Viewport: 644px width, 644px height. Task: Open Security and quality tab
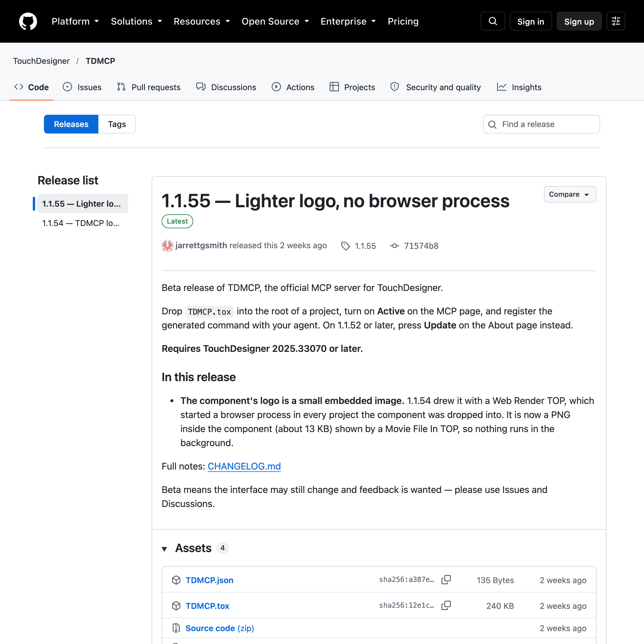click(436, 87)
